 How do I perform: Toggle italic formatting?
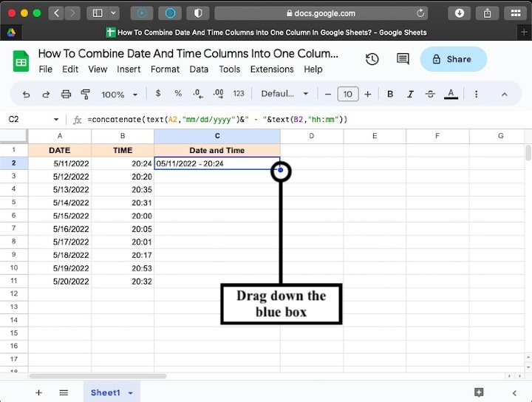click(410, 94)
